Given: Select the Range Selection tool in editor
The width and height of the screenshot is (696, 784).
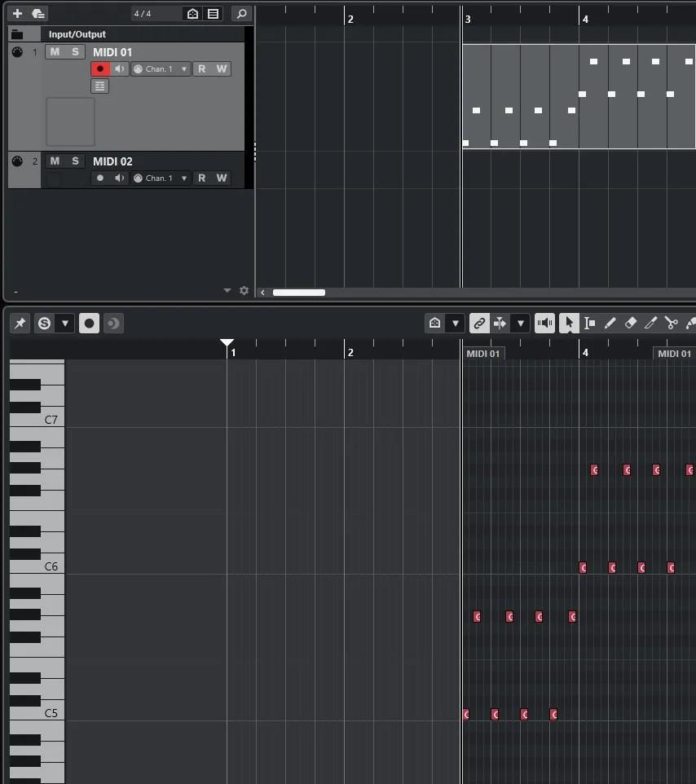Looking at the screenshot, I should coord(589,323).
